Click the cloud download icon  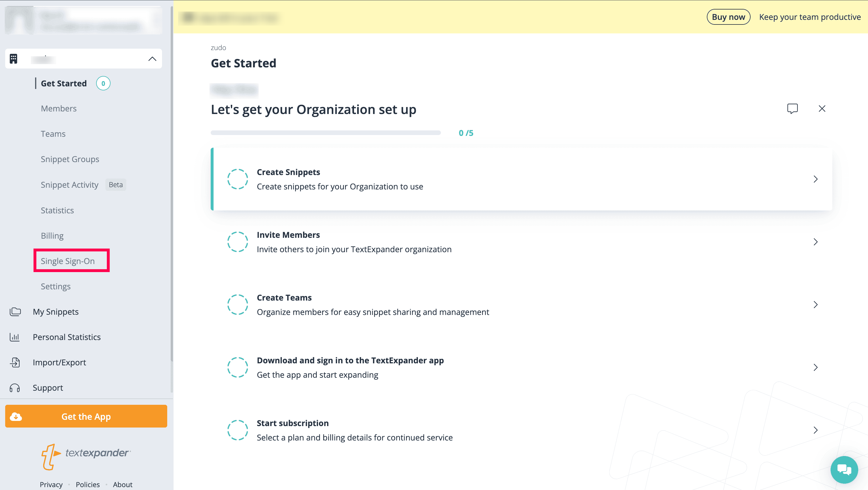pyautogui.click(x=16, y=417)
